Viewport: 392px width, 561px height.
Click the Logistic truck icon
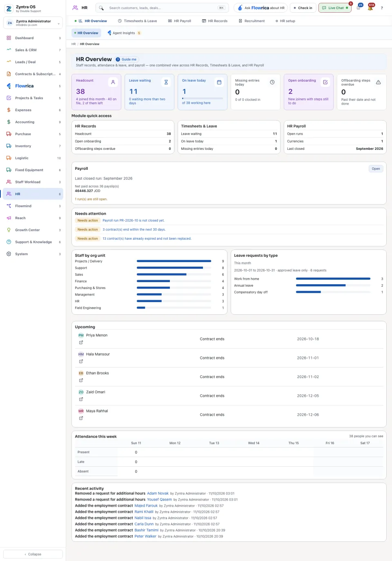click(9, 158)
